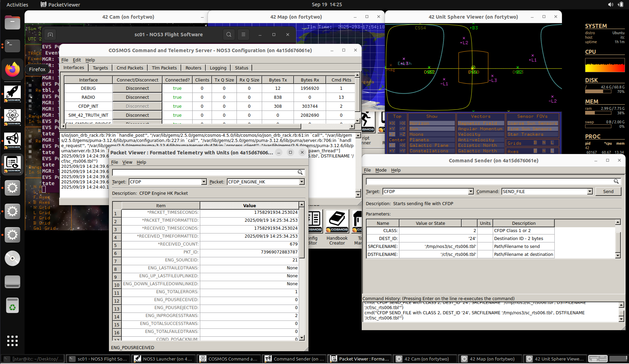
Task: Open the COSMOS megaphone dock icon
Action: 12,141
